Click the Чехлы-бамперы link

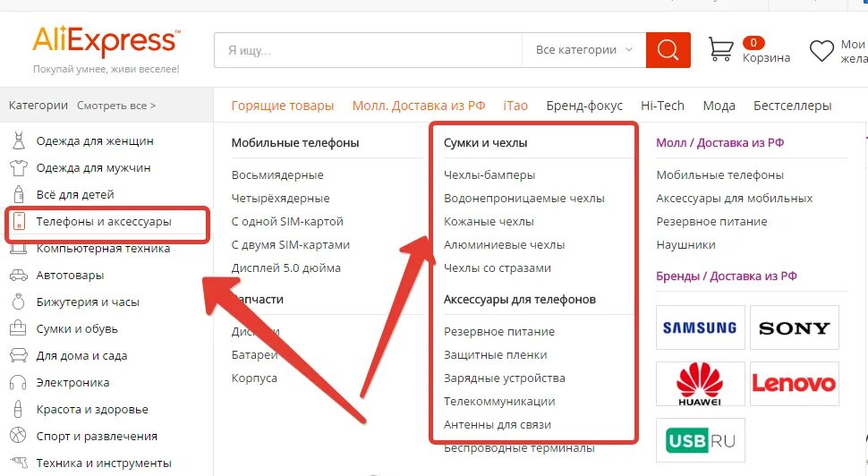point(489,174)
